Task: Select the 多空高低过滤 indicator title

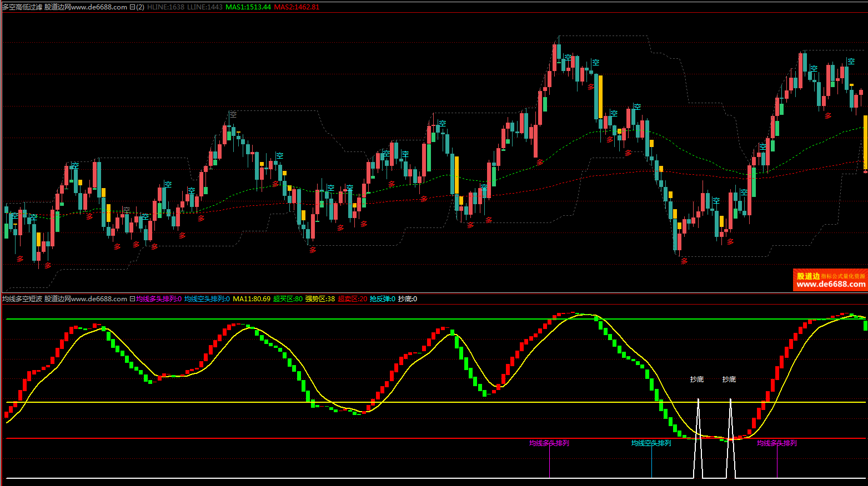Action: 22,7
